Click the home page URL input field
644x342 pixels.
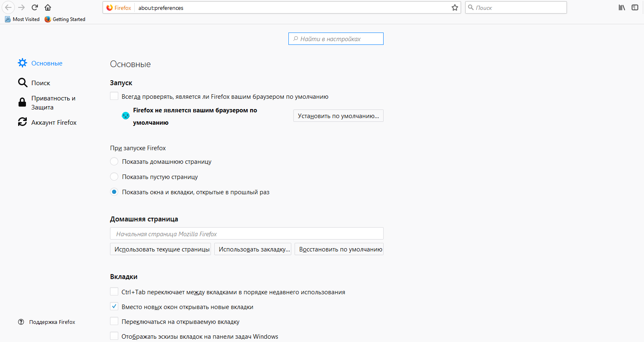(x=246, y=233)
